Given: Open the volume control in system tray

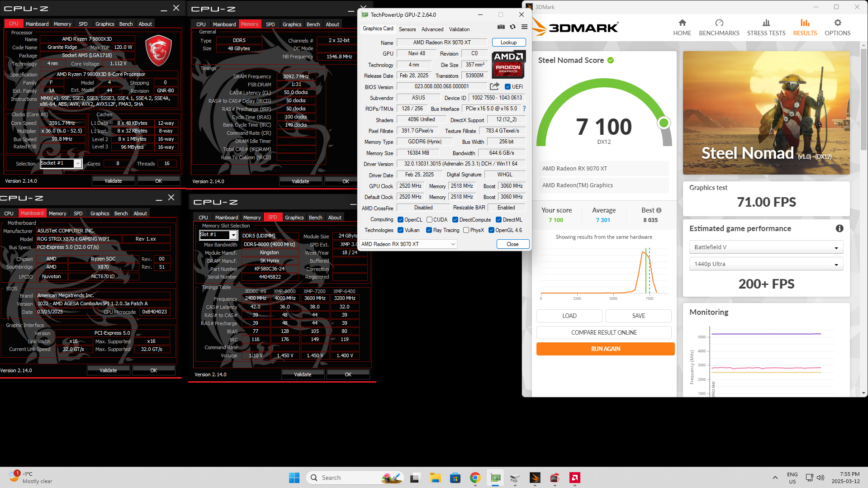Looking at the screenshot, I should point(821,478).
